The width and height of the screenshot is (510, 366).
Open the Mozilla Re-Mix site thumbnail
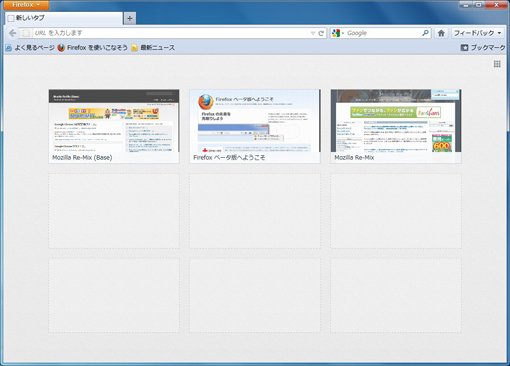(396, 126)
